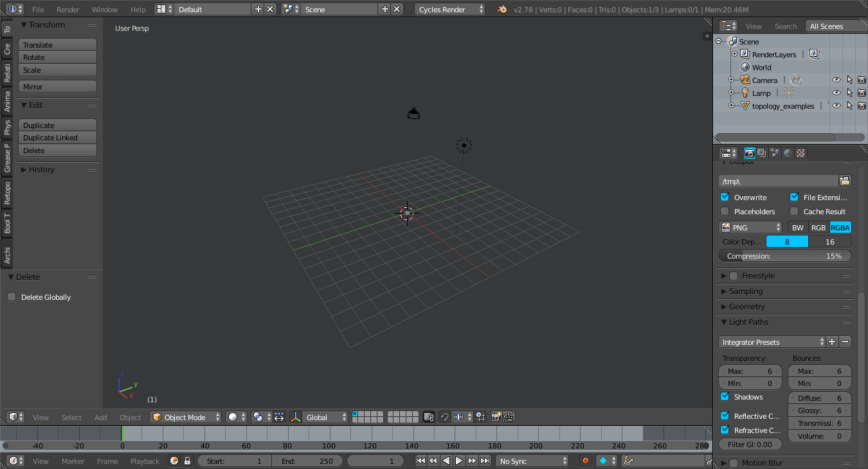Image resolution: width=868 pixels, height=469 pixels.
Task: Click the 3D manipulator axis icon
Action: pos(296,416)
